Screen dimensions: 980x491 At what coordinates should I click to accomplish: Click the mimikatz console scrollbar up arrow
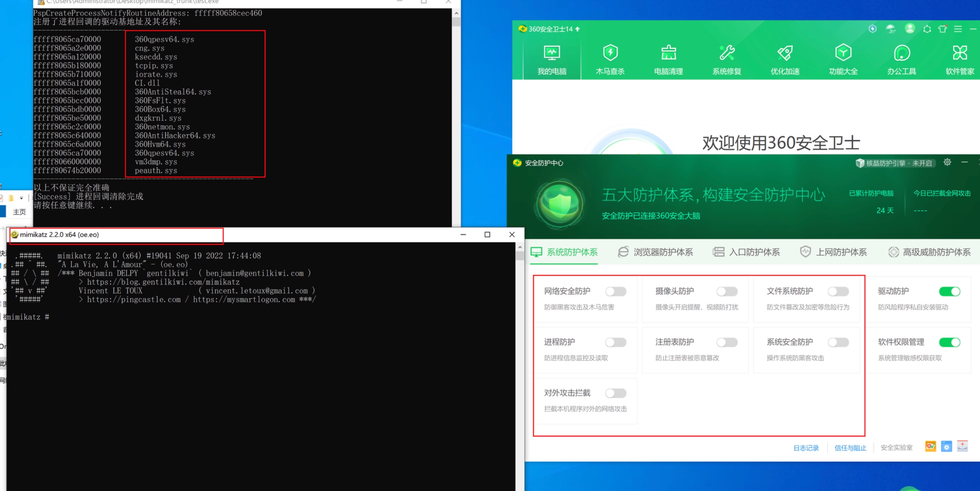point(520,247)
